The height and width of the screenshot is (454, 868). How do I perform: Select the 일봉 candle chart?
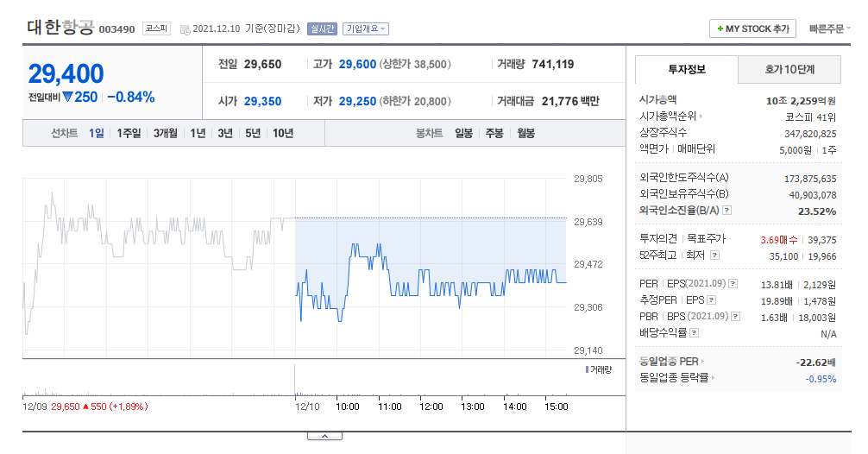464,134
